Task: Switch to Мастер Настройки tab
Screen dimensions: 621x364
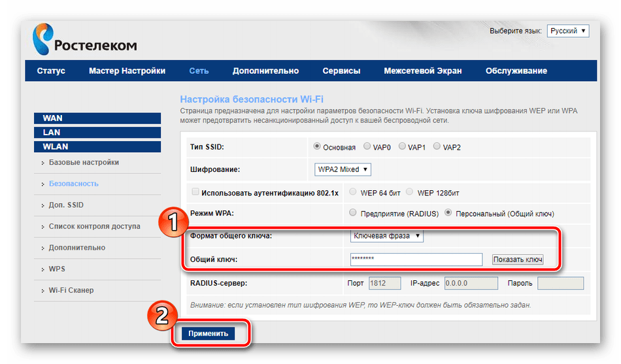Action: (x=127, y=71)
